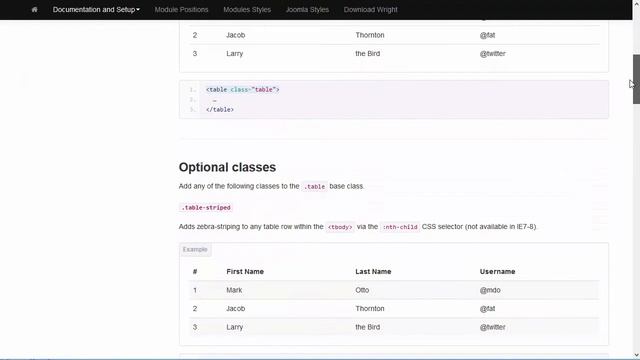This screenshot has height=360, width=640.
Task: Select the Optional classes heading
Action: tap(227, 167)
